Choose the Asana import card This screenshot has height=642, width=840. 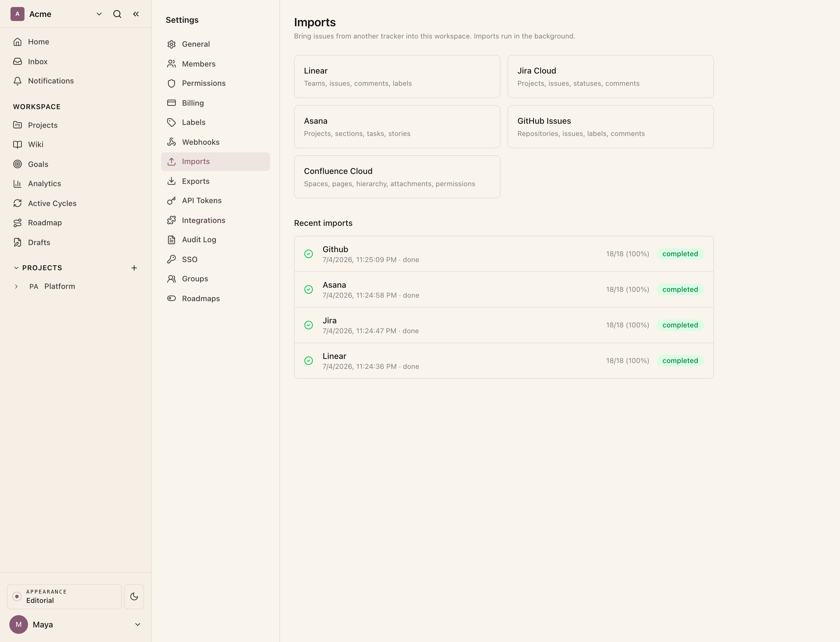tap(397, 127)
